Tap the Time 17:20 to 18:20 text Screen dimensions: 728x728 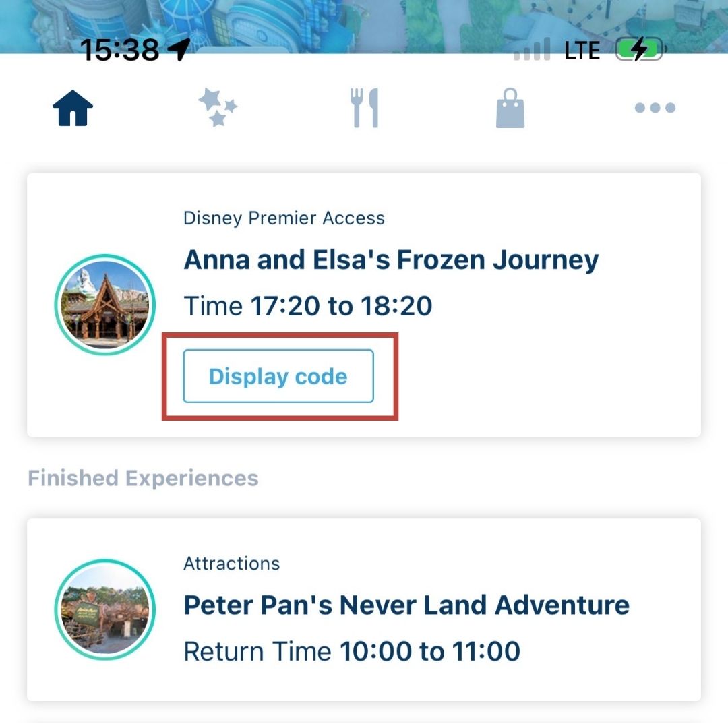pos(308,306)
